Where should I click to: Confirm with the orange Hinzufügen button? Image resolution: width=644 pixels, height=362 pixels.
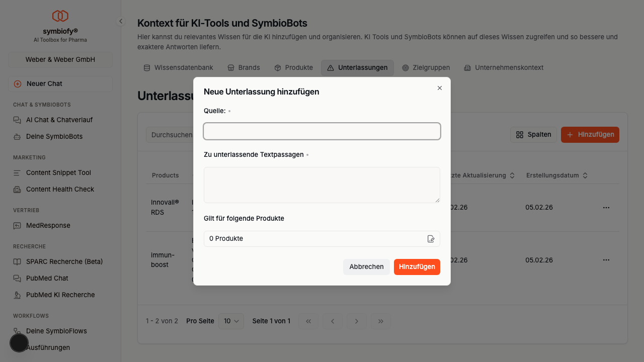coord(417,267)
